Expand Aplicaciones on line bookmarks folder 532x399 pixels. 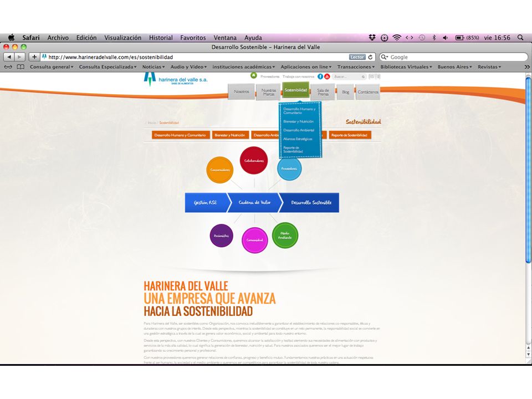click(x=306, y=67)
